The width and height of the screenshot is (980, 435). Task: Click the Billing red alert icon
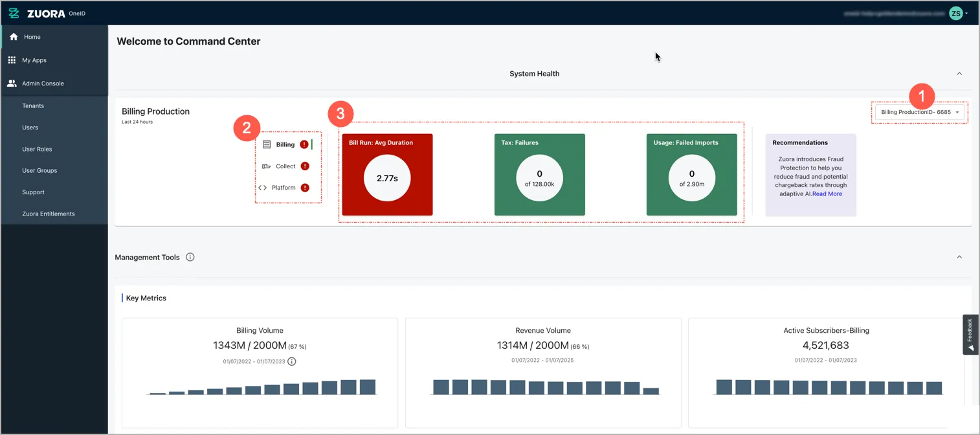click(x=304, y=144)
